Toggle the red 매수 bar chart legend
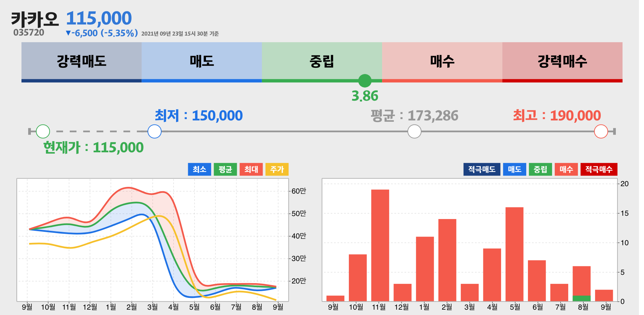This screenshot has height=315, width=644. pyautogui.click(x=566, y=169)
